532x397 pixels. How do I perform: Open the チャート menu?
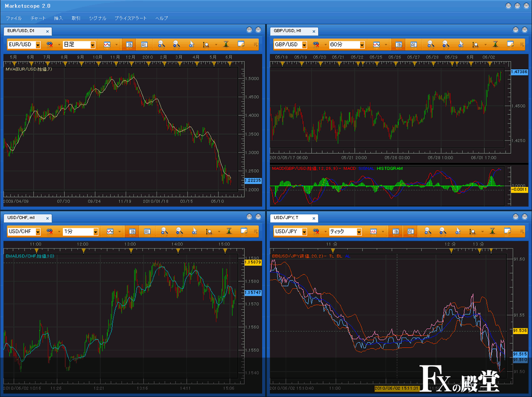pos(38,18)
